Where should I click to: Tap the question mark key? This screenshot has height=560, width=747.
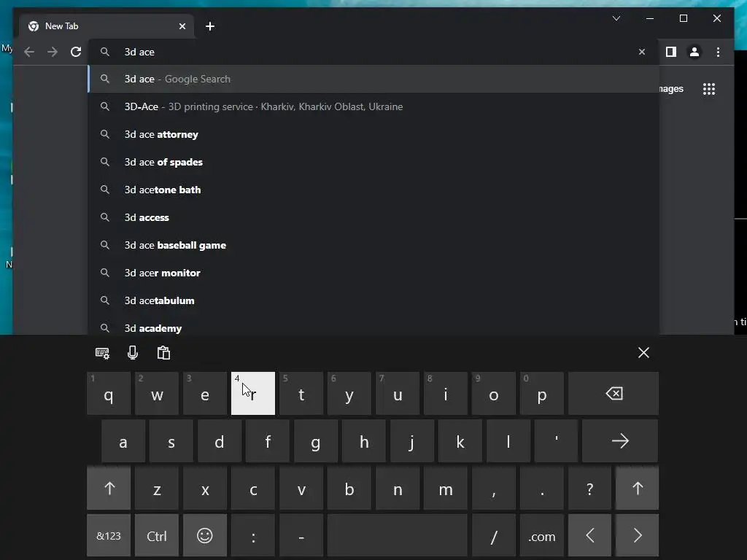pyautogui.click(x=589, y=488)
